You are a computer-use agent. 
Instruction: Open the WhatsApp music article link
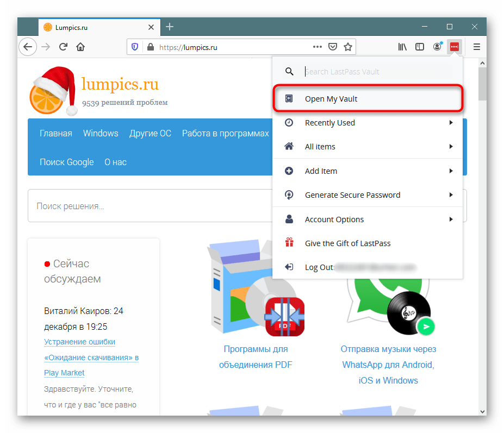click(x=388, y=365)
